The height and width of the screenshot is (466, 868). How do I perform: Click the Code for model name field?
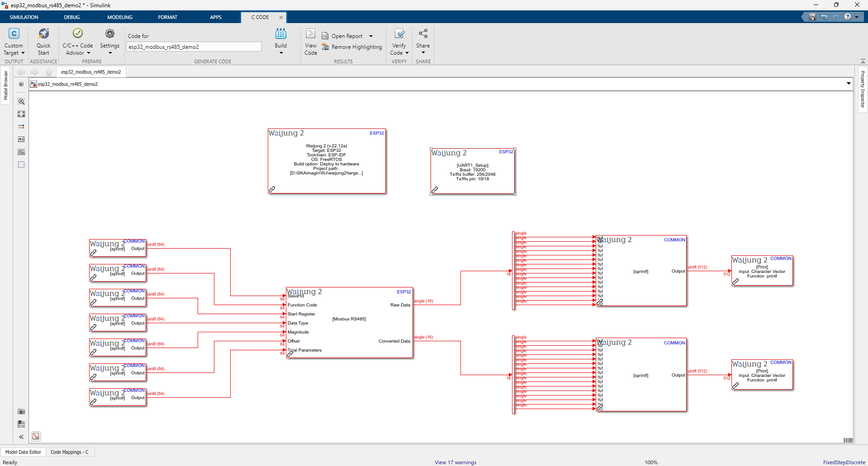coord(194,47)
